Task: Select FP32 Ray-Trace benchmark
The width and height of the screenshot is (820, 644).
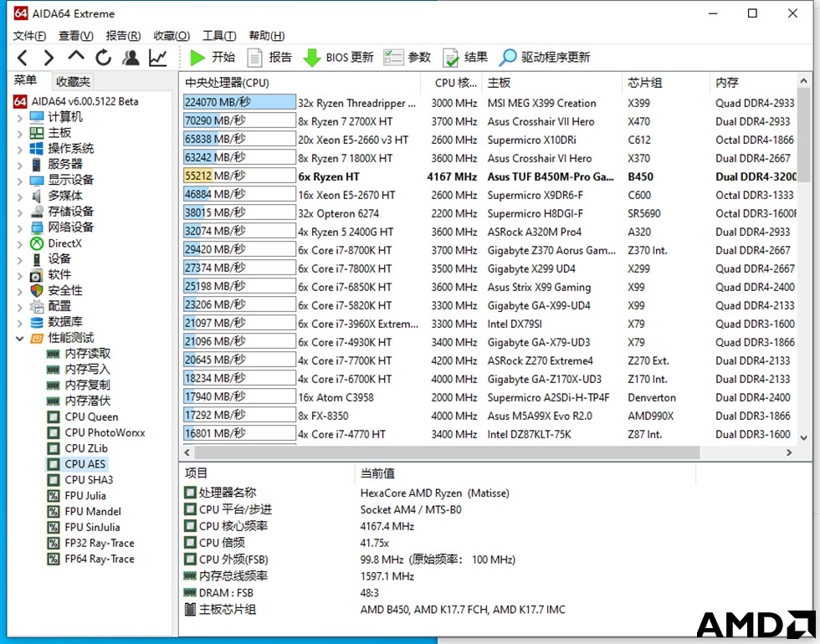Action: [100, 543]
